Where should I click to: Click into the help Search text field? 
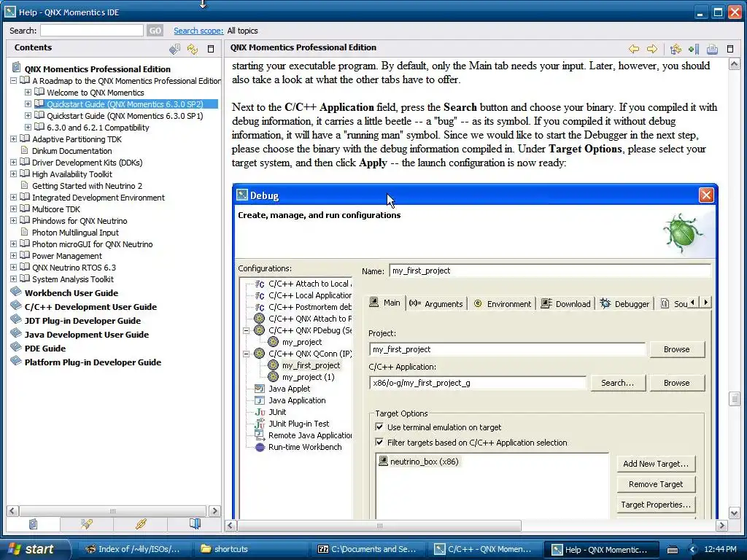[x=91, y=31]
